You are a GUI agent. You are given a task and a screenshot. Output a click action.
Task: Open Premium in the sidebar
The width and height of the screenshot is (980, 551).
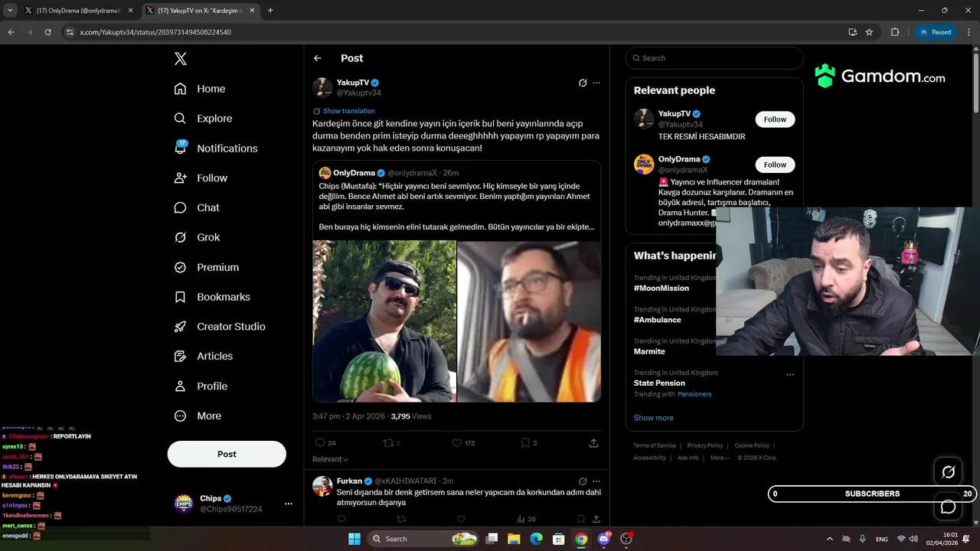[x=207, y=267]
